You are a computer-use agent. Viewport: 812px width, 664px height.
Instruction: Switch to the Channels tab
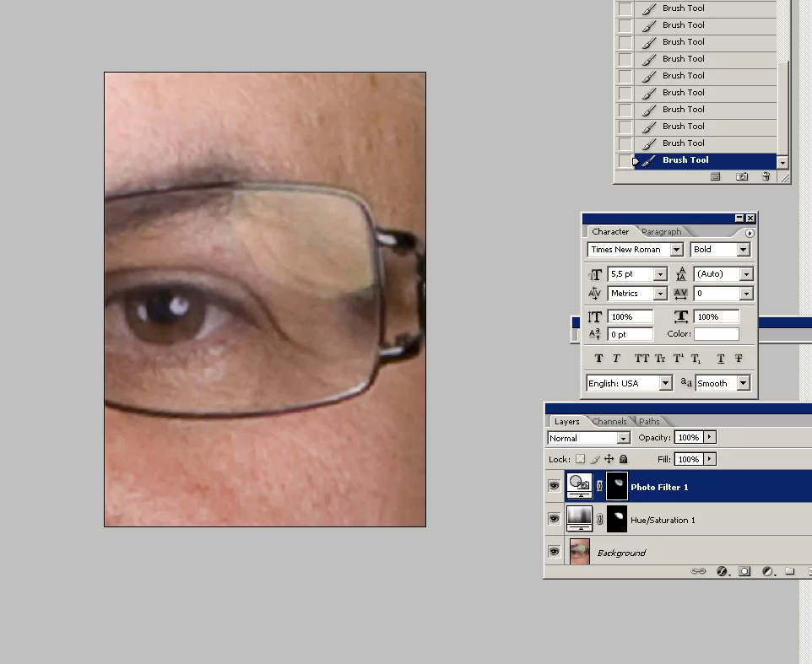[609, 421]
